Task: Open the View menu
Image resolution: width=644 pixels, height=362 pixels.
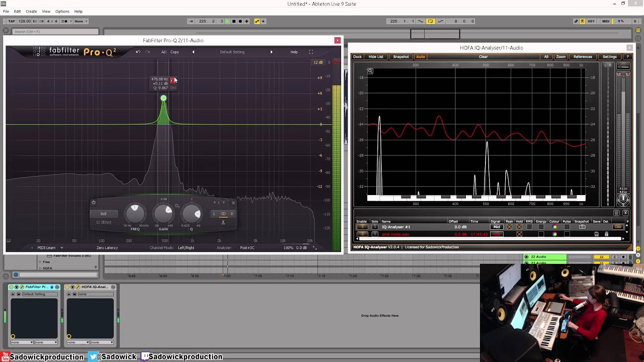Action: 46,11
